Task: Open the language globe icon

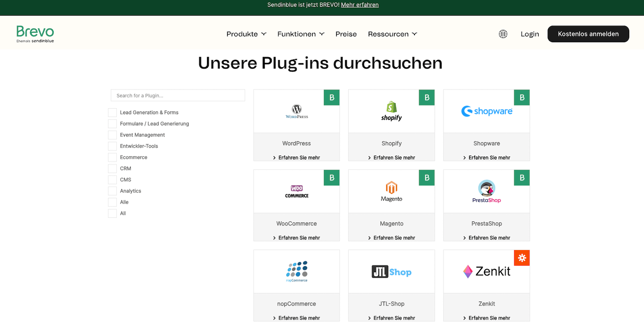Action: pos(503,34)
